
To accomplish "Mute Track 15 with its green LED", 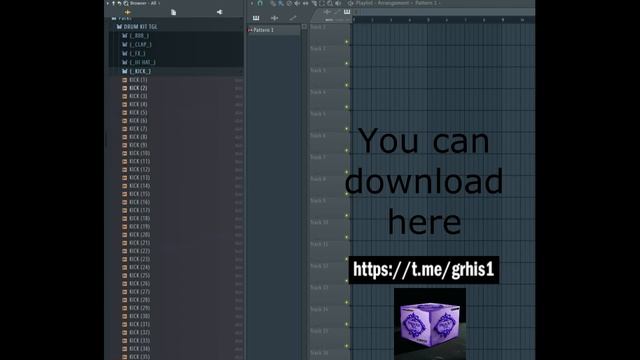I will pos(347,346).
